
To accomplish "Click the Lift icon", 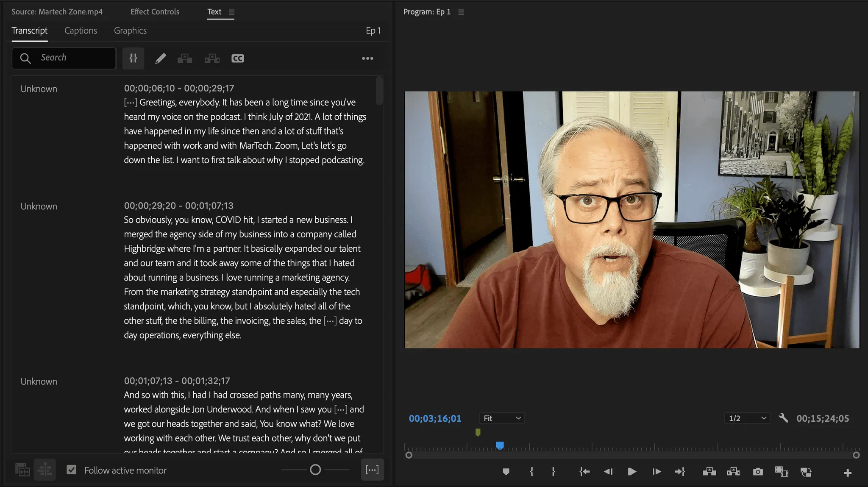I will [709, 472].
